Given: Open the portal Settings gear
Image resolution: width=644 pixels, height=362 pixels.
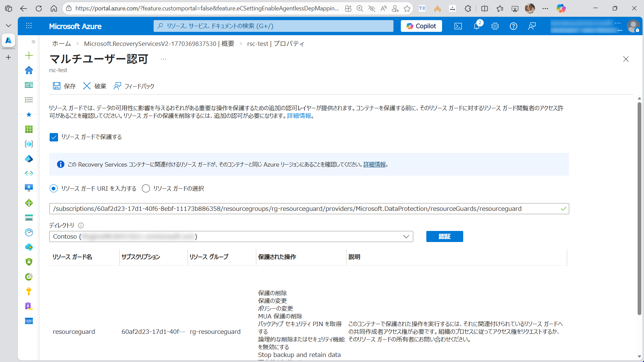Looking at the screenshot, I should click(495, 26).
